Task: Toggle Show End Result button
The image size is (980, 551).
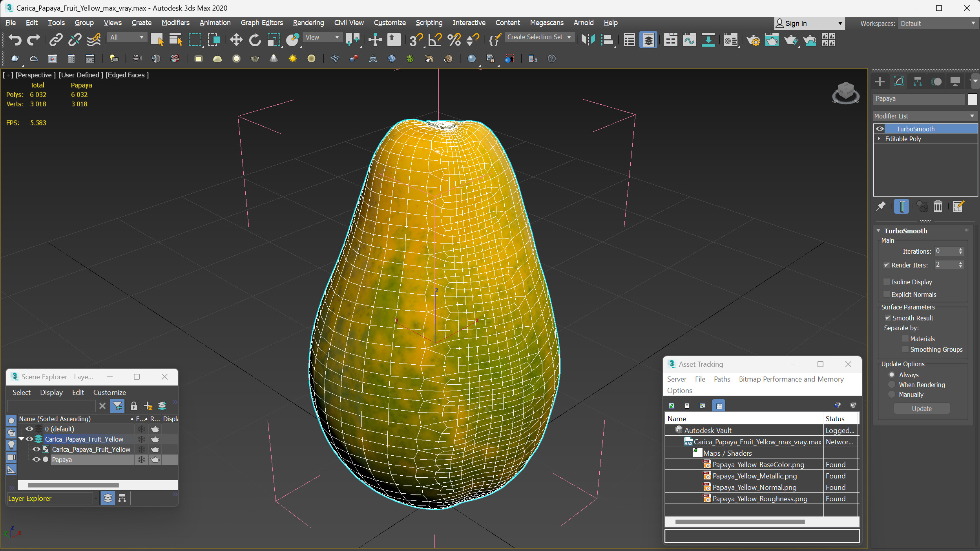Action: click(902, 206)
